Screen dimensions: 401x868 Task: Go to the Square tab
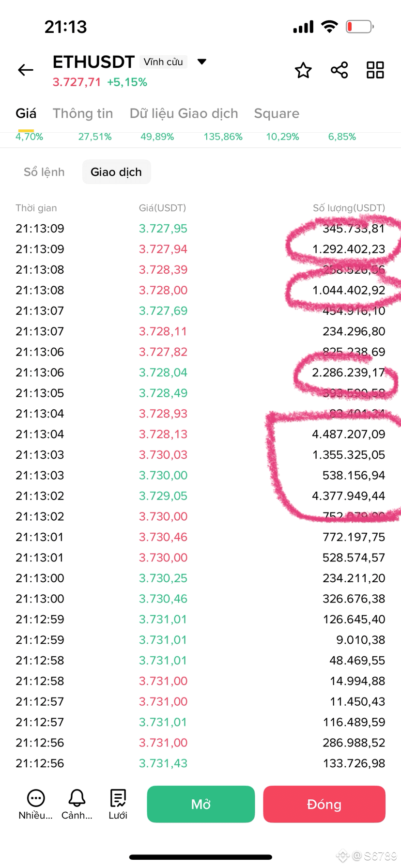(277, 113)
